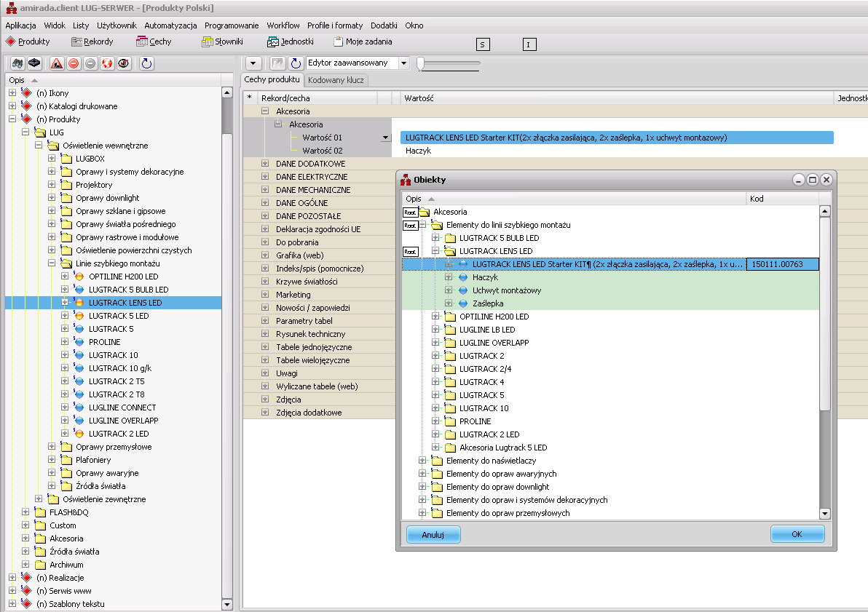Switch to the Kodowany klucz tab

click(x=336, y=80)
